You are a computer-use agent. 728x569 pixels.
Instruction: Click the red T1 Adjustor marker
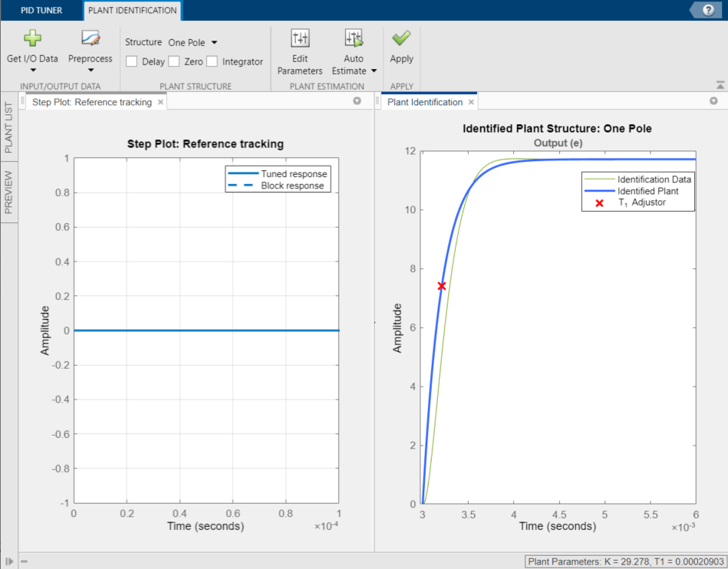(442, 286)
